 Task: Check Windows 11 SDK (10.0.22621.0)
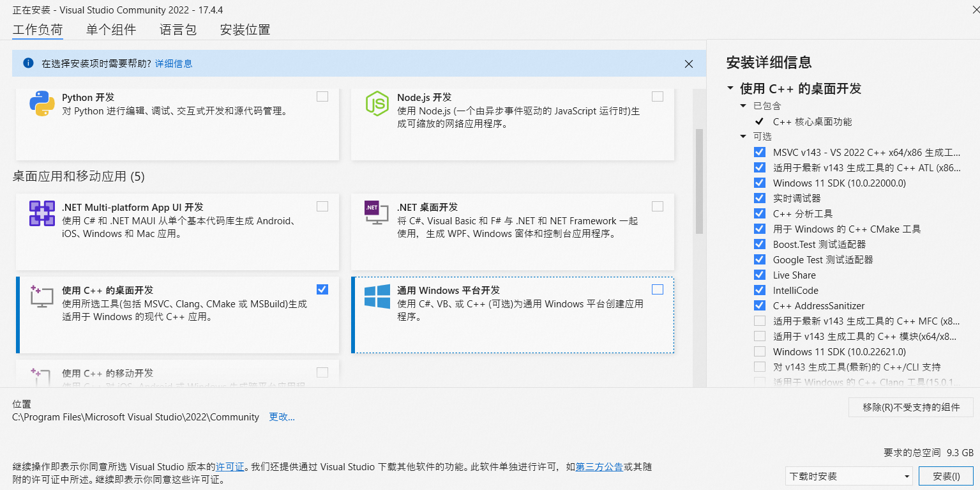pos(760,351)
